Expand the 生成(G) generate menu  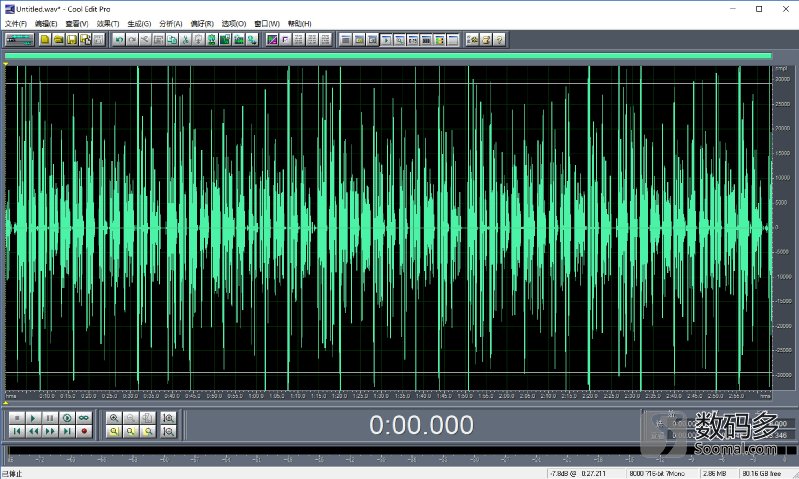coord(139,23)
